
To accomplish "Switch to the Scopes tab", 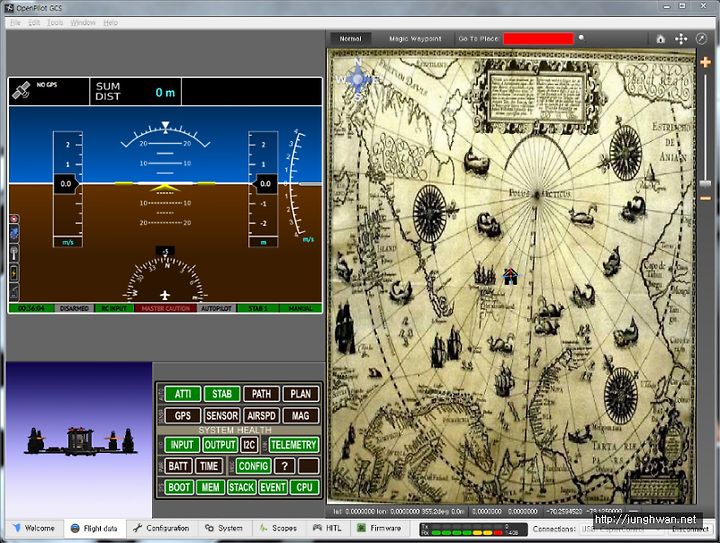I will click(x=279, y=528).
